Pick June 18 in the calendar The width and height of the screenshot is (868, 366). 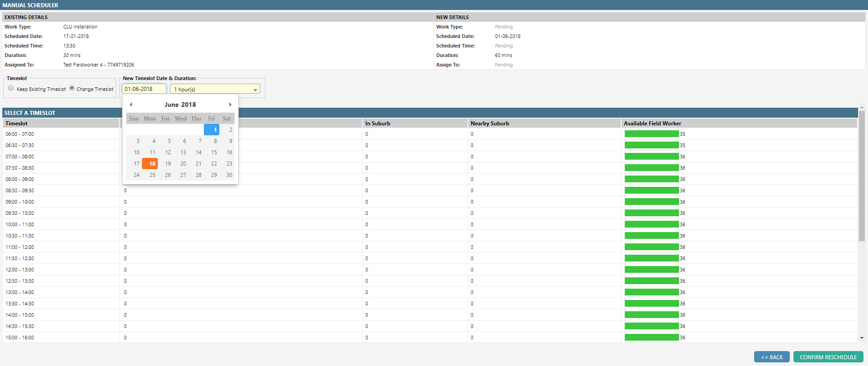(152, 164)
